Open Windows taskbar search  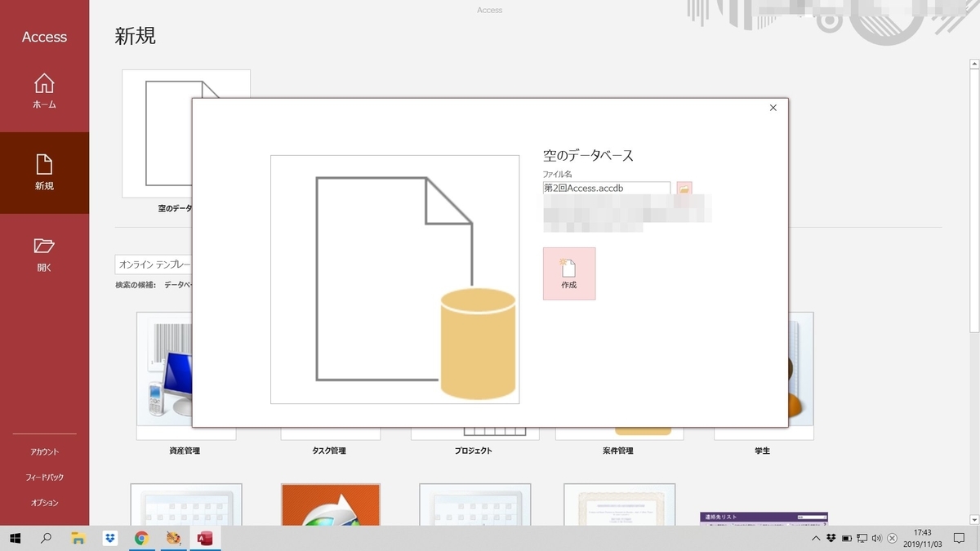47,538
